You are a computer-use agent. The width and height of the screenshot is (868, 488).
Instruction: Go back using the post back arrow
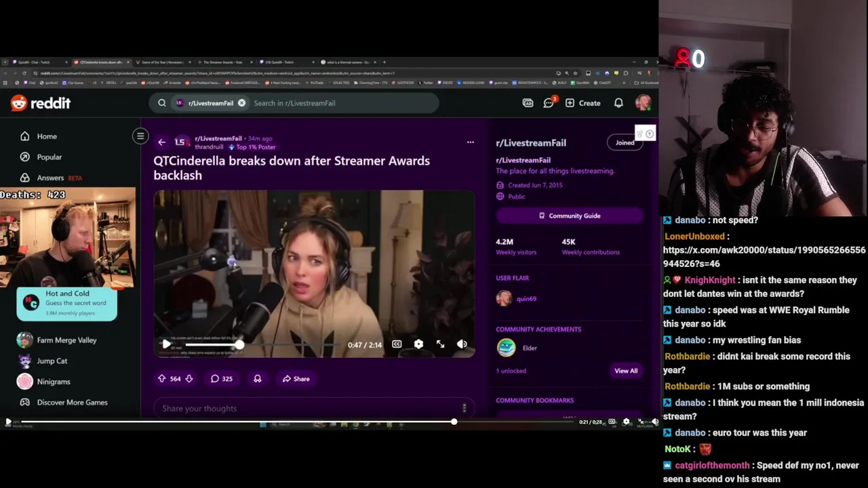161,142
